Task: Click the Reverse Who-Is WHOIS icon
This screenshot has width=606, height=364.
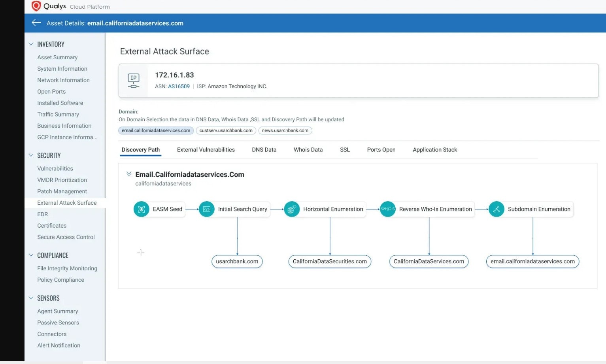Action: coord(388,209)
